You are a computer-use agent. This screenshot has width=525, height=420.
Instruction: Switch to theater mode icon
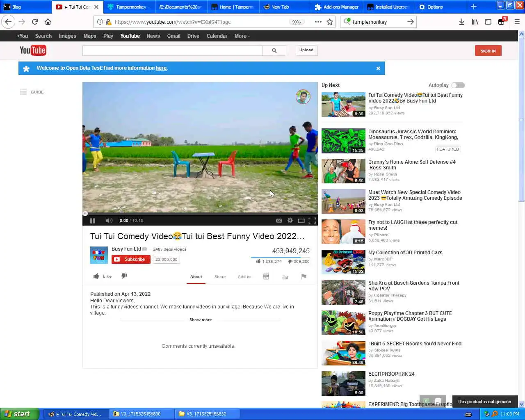click(301, 221)
